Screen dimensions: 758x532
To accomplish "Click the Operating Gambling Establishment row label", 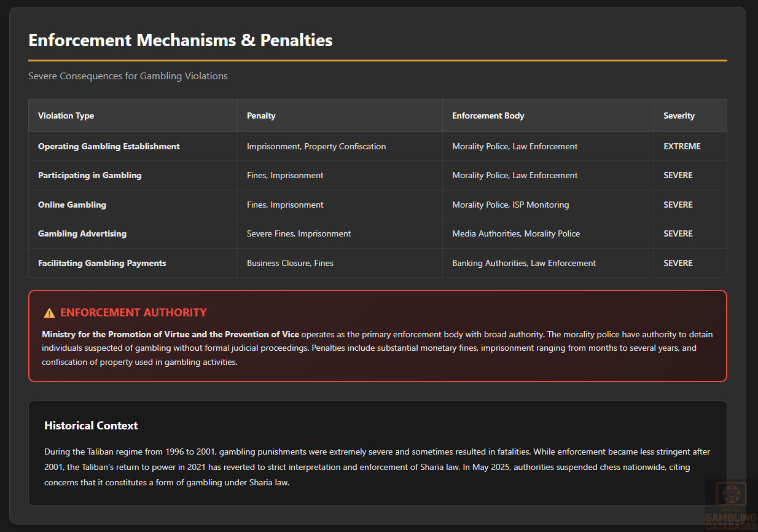I will 109,146.
